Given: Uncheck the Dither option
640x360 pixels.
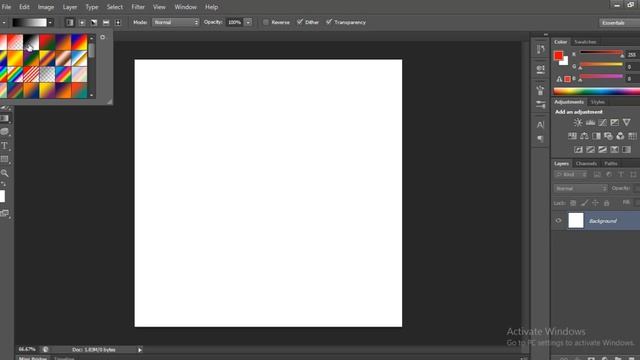Looking at the screenshot, I should pyautogui.click(x=300, y=22).
